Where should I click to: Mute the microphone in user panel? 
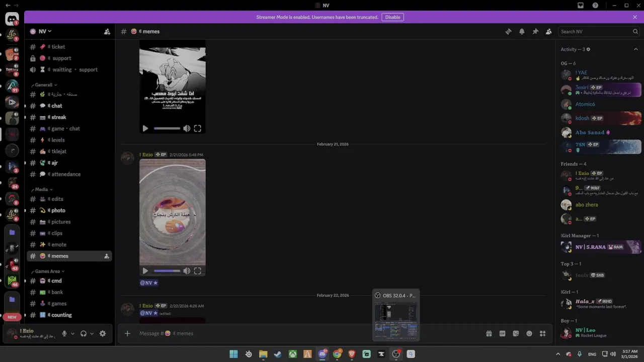(64, 333)
